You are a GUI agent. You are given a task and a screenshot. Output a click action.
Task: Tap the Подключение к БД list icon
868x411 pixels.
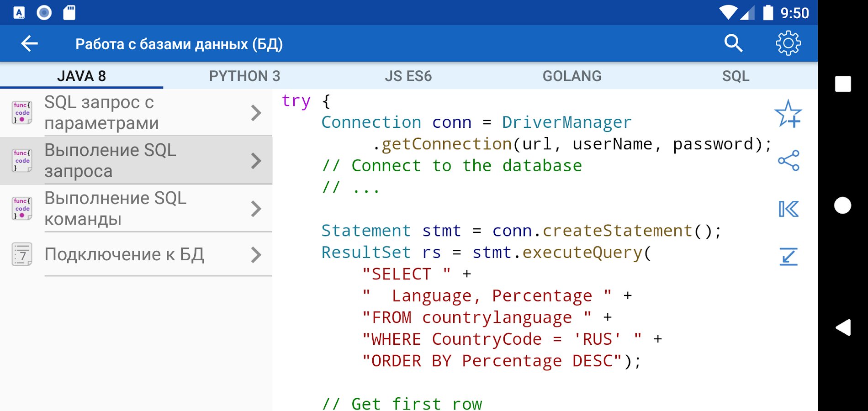22,254
